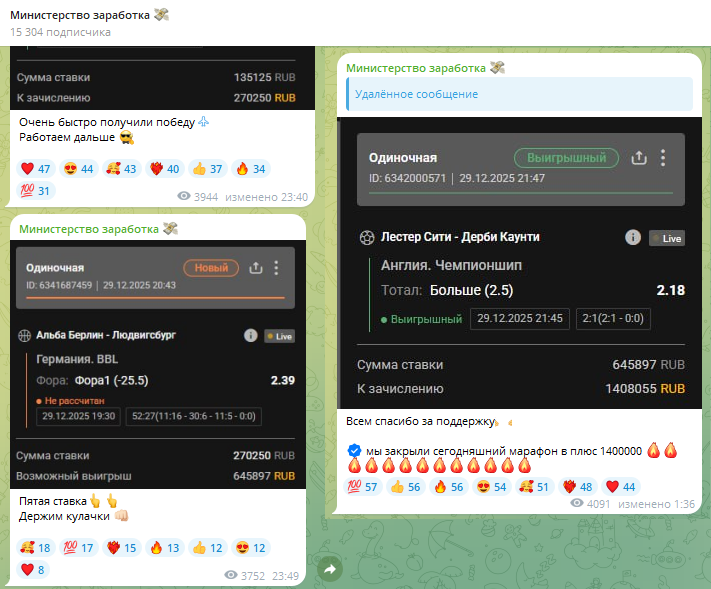This screenshot has height=589, width=711.
Task: Click share icon on Лестер Сити bet slip
Action: pyautogui.click(x=640, y=158)
